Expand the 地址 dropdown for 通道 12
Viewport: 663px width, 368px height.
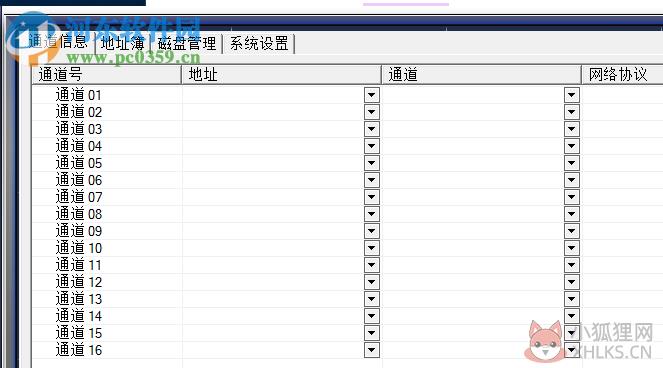coord(372,282)
